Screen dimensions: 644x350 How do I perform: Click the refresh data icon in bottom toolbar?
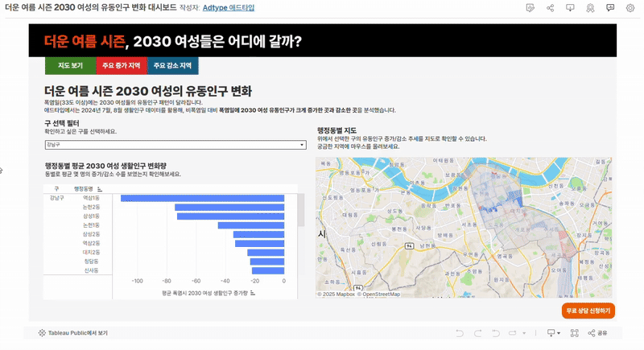click(x=513, y=333)
